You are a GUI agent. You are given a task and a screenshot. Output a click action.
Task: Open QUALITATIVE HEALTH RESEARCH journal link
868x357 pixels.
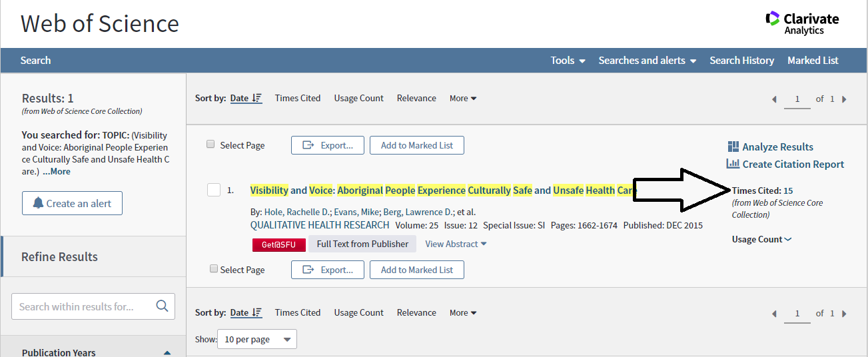click(320, 225)
